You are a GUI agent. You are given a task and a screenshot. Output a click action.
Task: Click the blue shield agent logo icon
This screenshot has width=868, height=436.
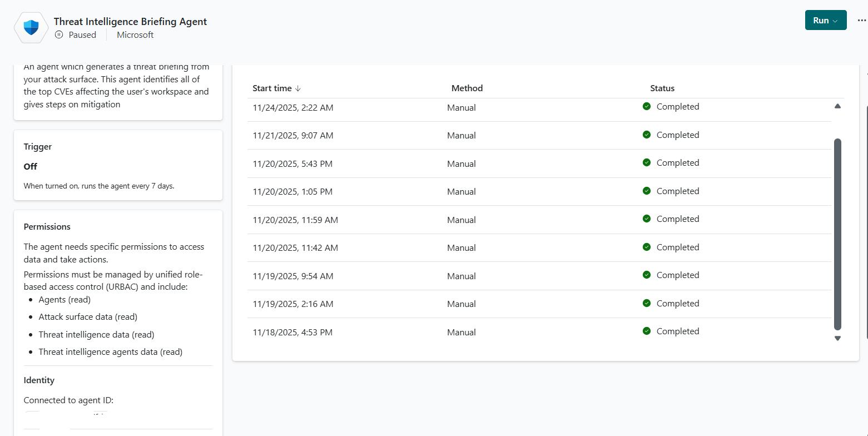31,27
